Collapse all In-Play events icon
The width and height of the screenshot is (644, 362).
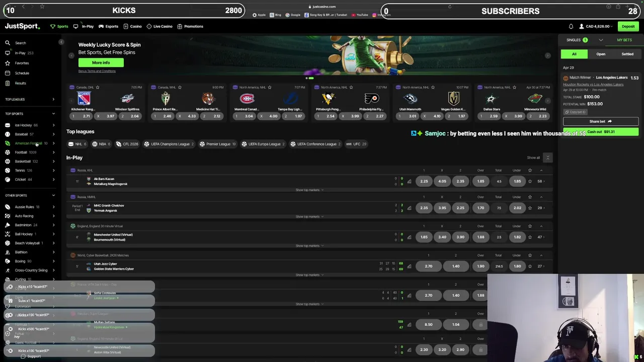pyautogui.click(x=548, y=157)
